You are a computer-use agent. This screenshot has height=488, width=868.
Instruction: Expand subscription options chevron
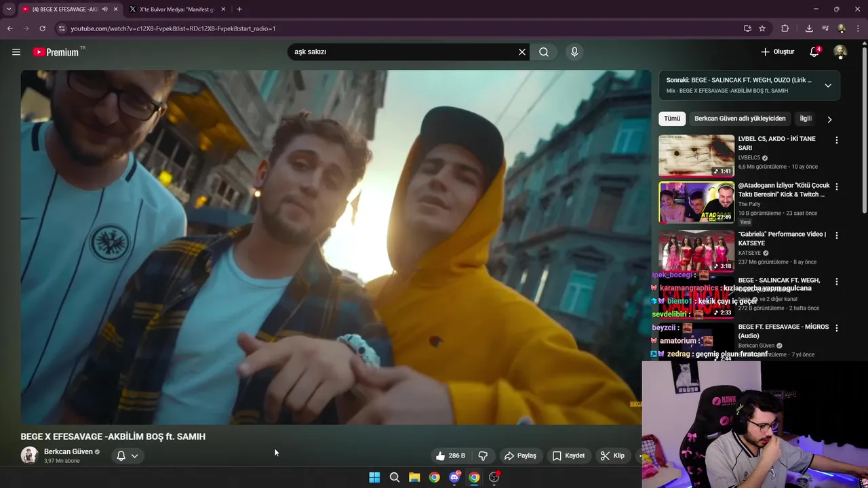[134, 455]
